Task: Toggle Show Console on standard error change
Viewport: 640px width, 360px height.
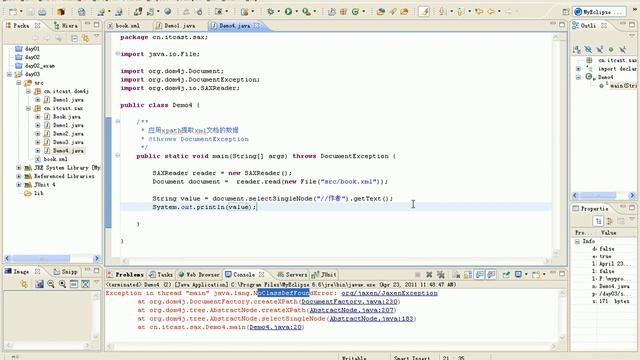Action: [491, 275]
